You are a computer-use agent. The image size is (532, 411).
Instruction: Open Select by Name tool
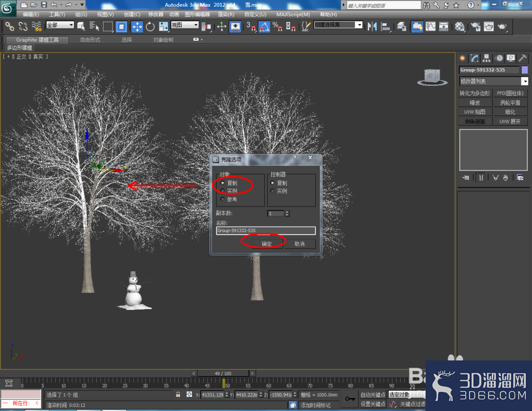(94, 26)
